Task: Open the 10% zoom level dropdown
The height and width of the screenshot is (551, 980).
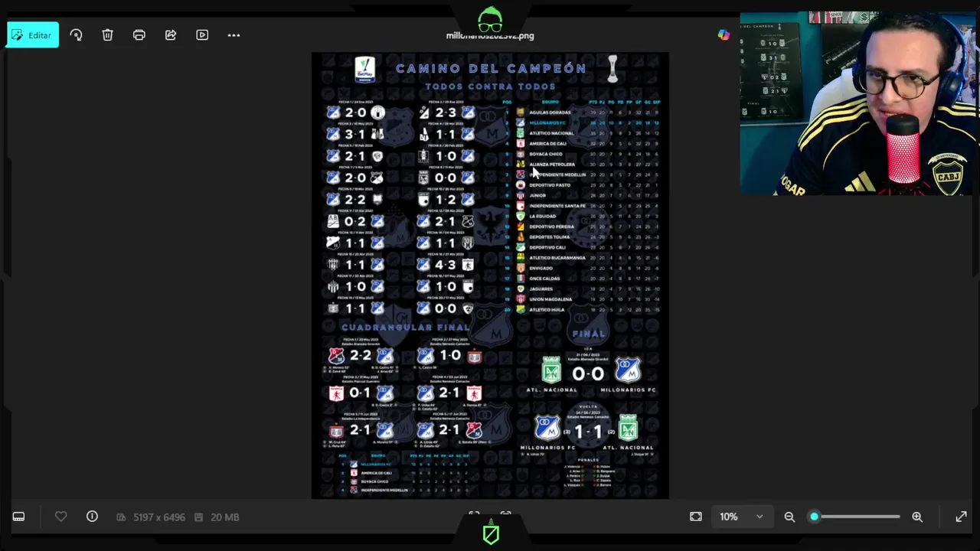Action: point(740,517)
